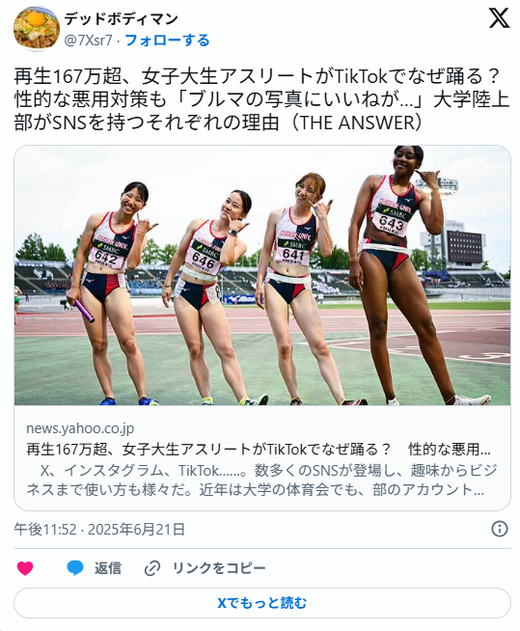Open the @7Xsr7 handle link
Viewport: 520px width, 631px height.
(x=89, y=40)
